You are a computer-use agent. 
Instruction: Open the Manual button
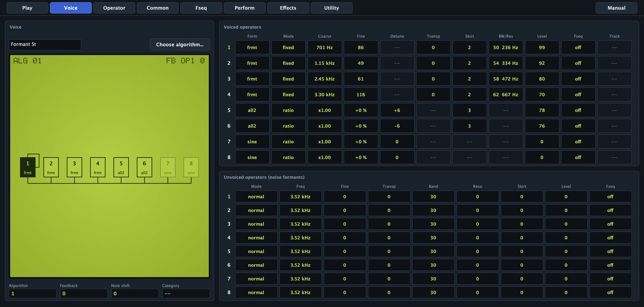click(617, 8)
